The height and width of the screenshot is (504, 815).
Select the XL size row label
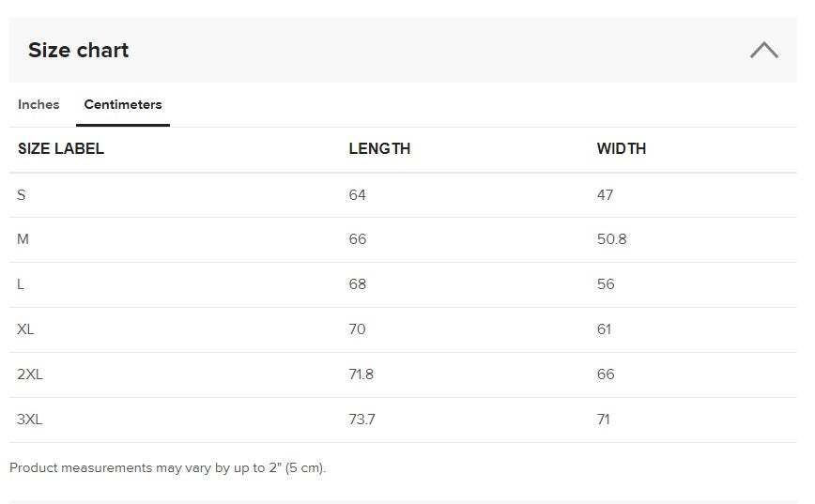pyautogui.click(x=25, y=329)
